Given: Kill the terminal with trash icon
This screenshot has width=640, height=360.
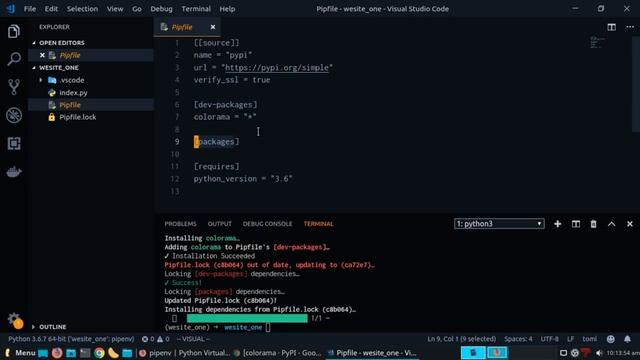Looking at the screenshot, I should click(x=593, y=224).
